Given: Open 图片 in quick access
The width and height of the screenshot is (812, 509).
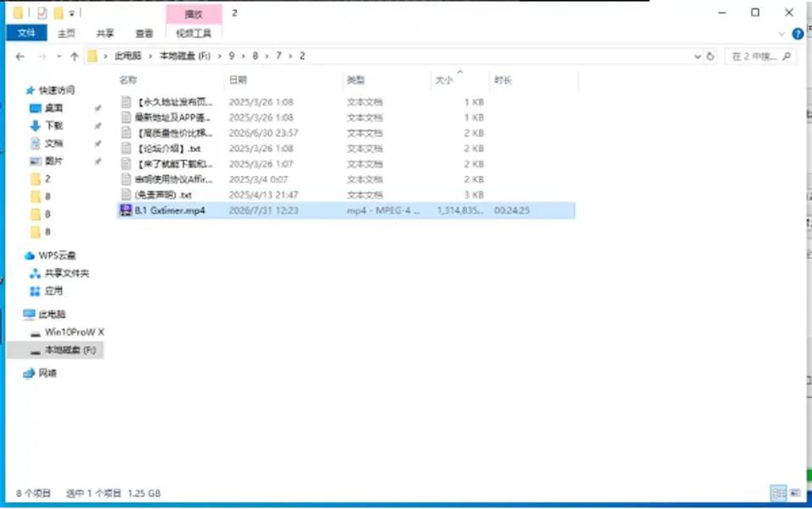Looking at the screenshot, I should coord(47,161).
